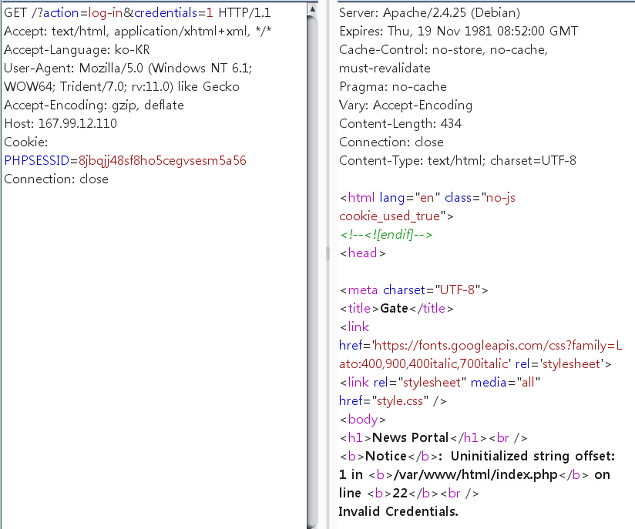Screen dimensions: 635x529
Task: Click the 'Notice: Uninitialized string offset' line
Action: click(x=477, y=456)
